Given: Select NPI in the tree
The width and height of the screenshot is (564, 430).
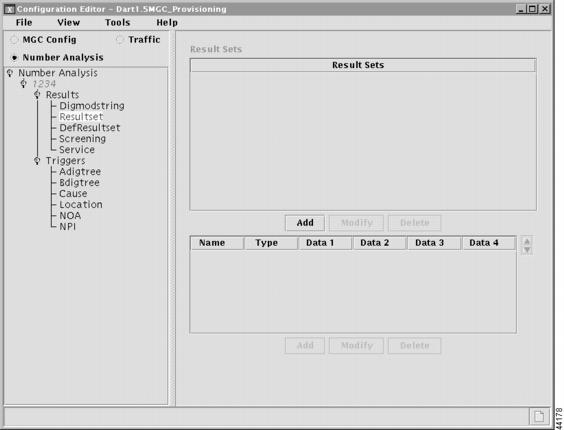Looking at the screenshot, I should pyautogui.click(x=68, y=226).
